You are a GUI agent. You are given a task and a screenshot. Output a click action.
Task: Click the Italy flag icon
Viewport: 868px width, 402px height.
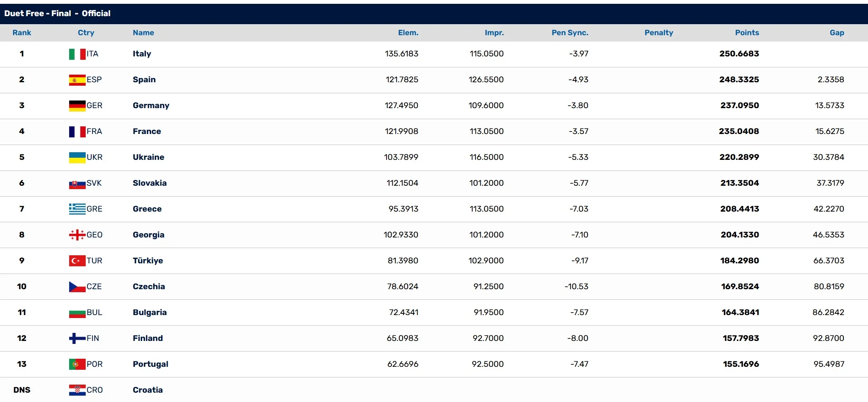pyautogui.click(x=77, y=54)
